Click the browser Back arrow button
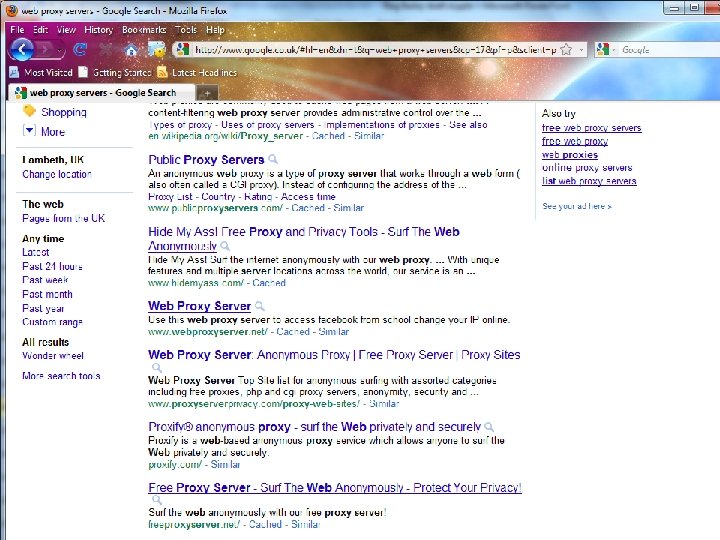 point(22,49)
